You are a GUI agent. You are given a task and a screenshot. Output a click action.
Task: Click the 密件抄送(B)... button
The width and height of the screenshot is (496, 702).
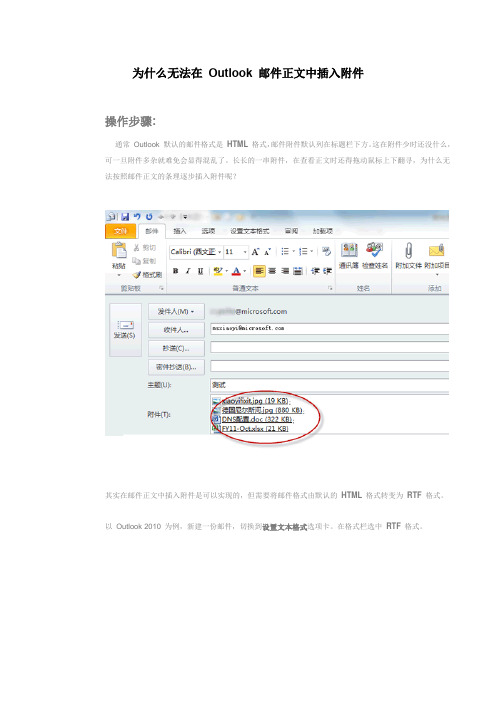coord(176,367)
